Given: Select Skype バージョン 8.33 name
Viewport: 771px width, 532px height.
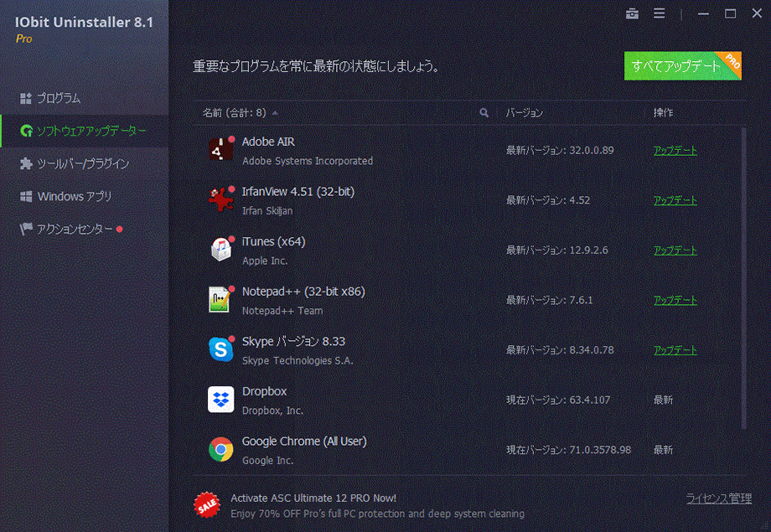Looking at the screenshot, I should [x=293, y=342].
